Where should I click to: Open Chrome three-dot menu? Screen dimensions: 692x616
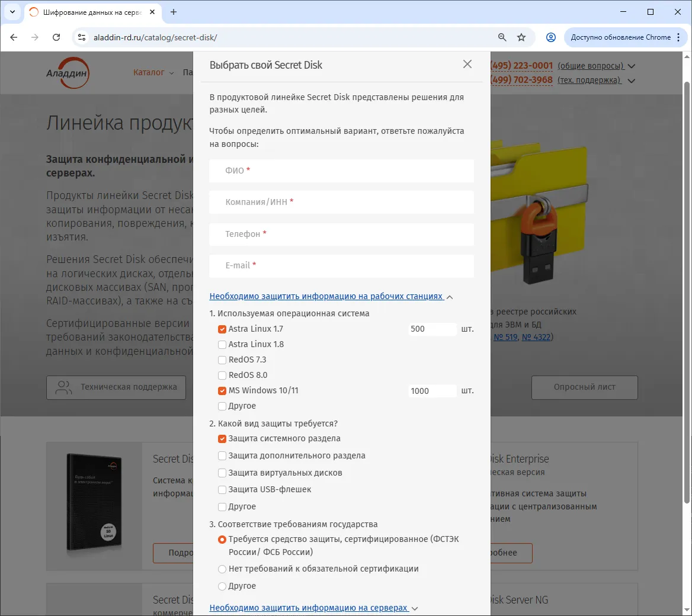coord(678,37)
